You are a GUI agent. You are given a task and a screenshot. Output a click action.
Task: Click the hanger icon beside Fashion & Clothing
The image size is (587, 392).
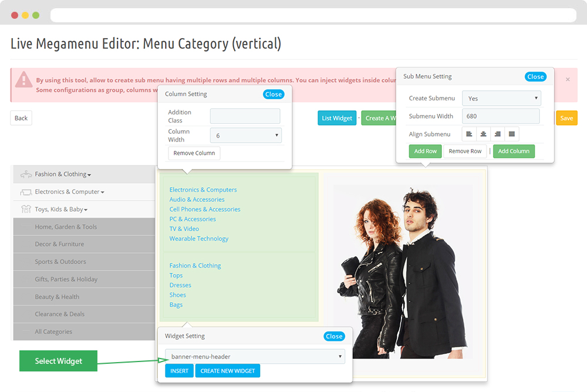coord(26,174)
